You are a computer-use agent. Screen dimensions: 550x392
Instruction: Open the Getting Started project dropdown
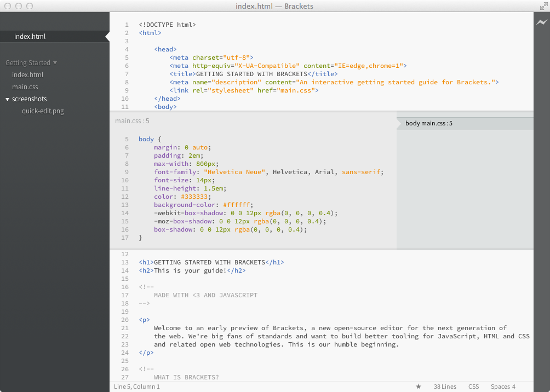tap(31, 63)
